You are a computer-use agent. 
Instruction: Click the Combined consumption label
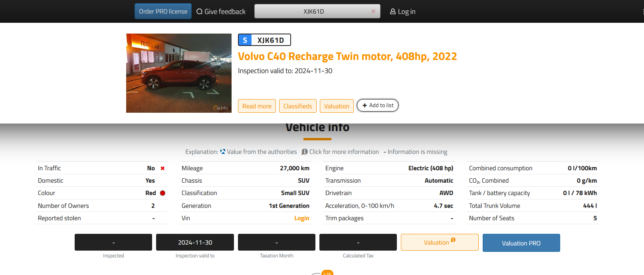[x=501, y=168]
